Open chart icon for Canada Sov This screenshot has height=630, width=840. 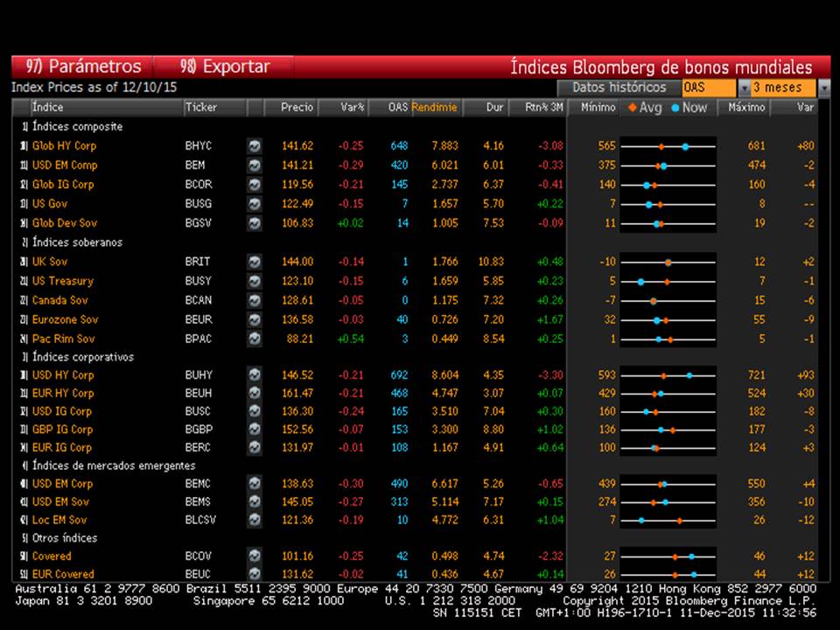click(x=255, y=300)
